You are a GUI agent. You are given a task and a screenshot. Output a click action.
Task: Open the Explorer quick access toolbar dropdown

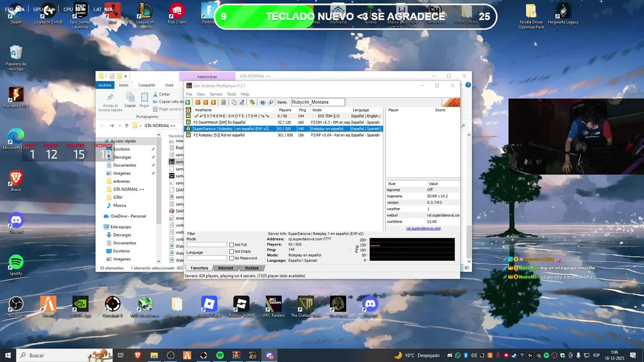(x=125, y=76)
